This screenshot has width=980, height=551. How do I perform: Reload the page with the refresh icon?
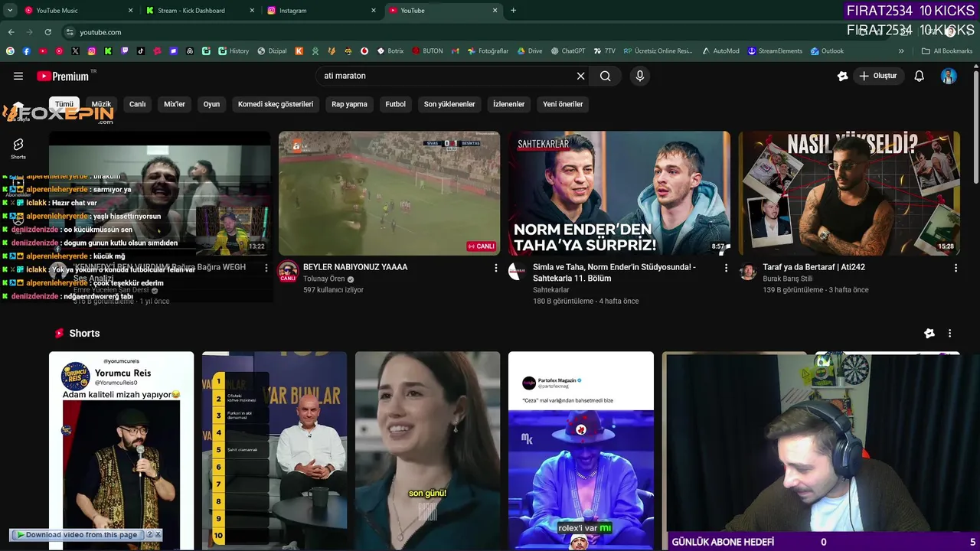coord(47,32)
